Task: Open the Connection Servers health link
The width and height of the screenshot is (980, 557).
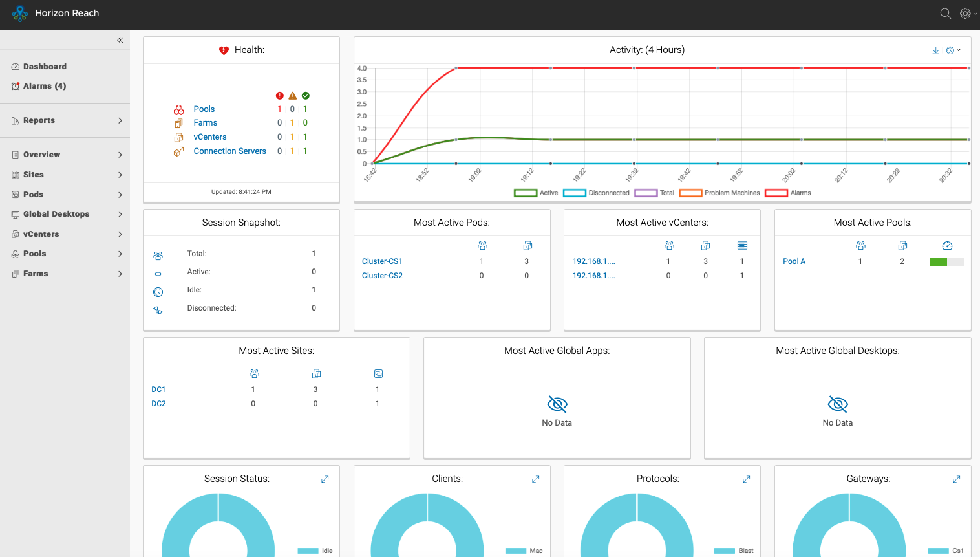Action: (x=229, y=151)
